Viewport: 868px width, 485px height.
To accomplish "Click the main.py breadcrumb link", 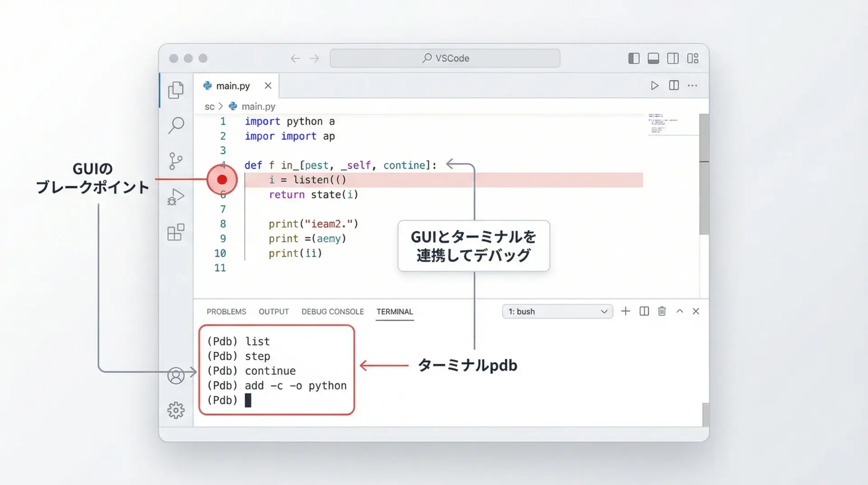I will (258, 106).
